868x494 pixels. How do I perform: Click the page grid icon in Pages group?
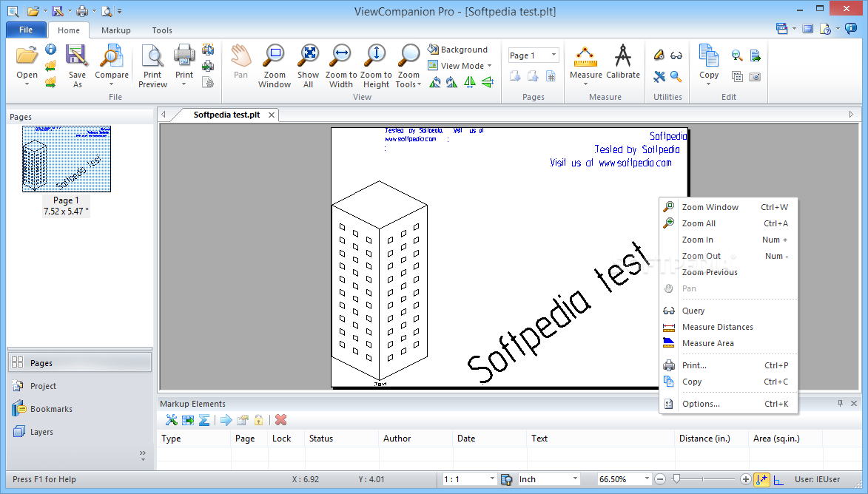[551, 76]
